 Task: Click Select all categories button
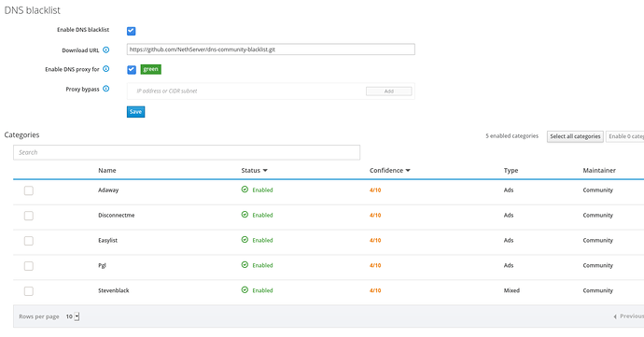(575, 136)
